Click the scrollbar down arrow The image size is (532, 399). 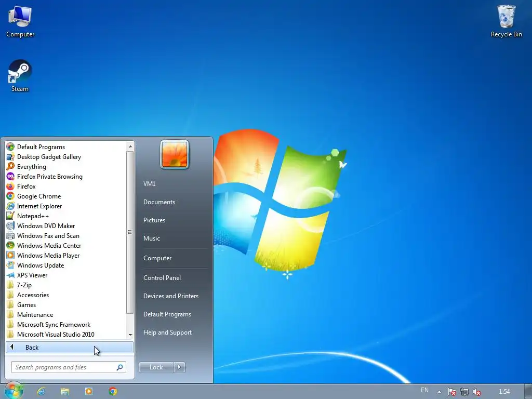coord(130,335)
